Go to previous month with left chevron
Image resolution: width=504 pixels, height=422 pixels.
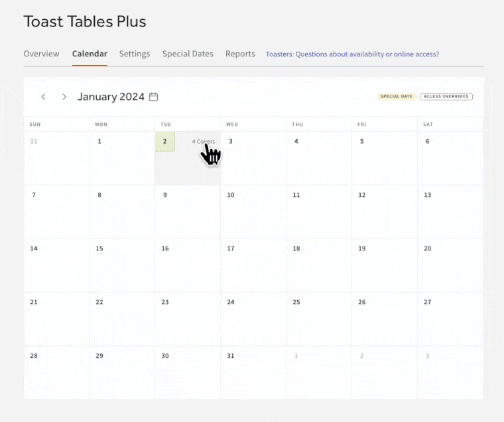(43, 97)
